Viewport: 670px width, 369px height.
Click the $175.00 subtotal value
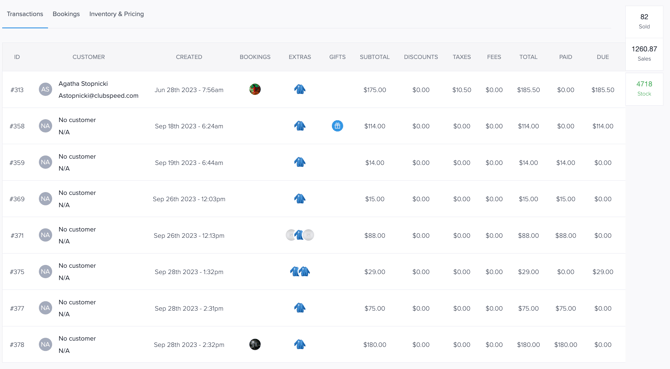point(375,90)
